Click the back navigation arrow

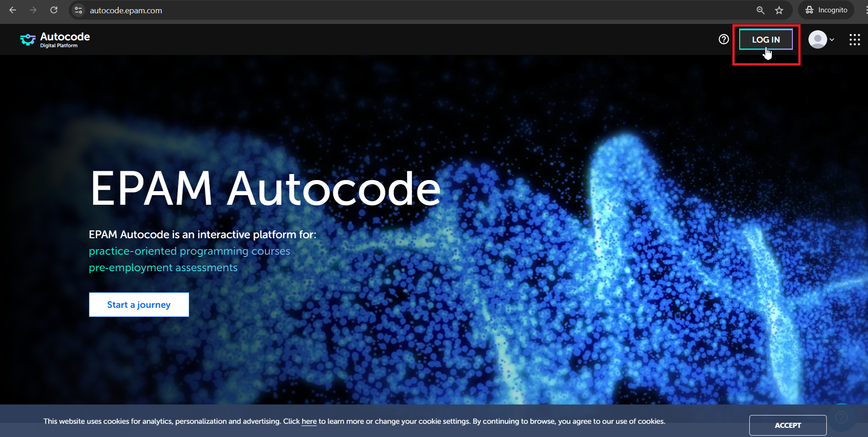click(x=12, y=10)
